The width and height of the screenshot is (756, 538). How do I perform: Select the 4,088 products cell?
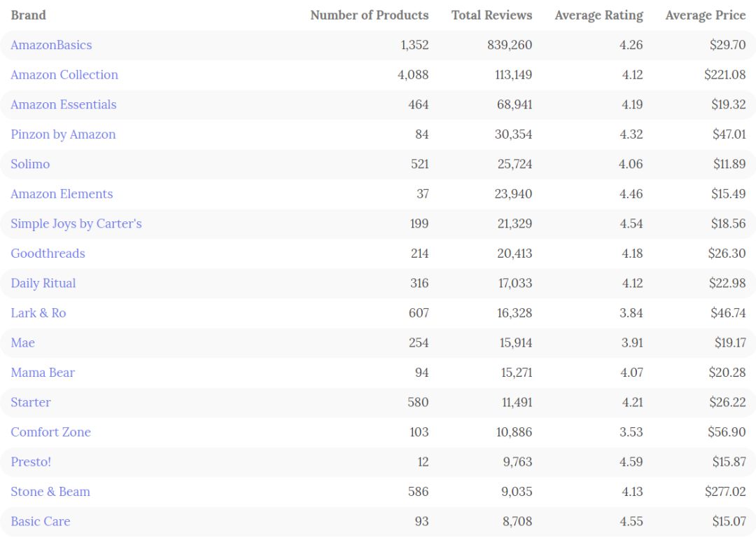(x=413, y=75)
